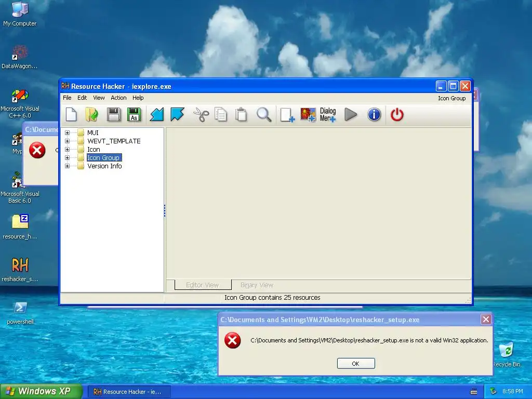Image resolution: width=532 pixels, height=399 pixels.
Task: Close the reshacker_setup.exe error dialog
Action: [486, 320]
